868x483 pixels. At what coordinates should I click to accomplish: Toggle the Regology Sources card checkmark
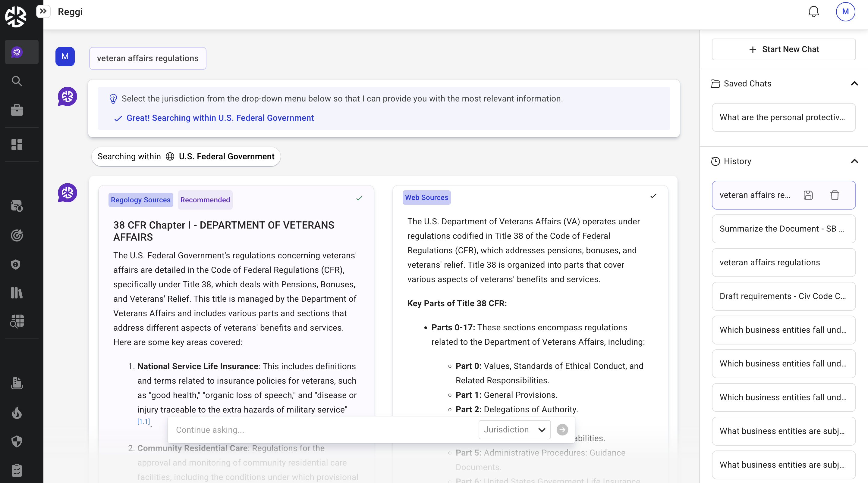pyautogui.click(x=359, y=198)
